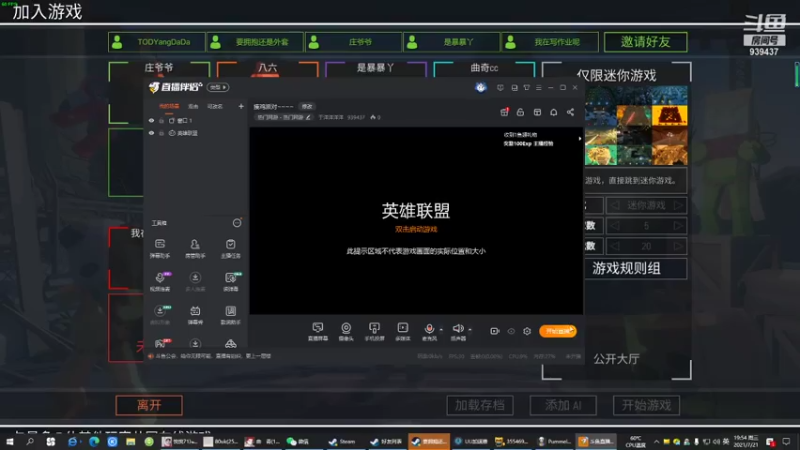800x450 pixels.
Task: Click the share icon in top toolbar
Action: [570, 112]
